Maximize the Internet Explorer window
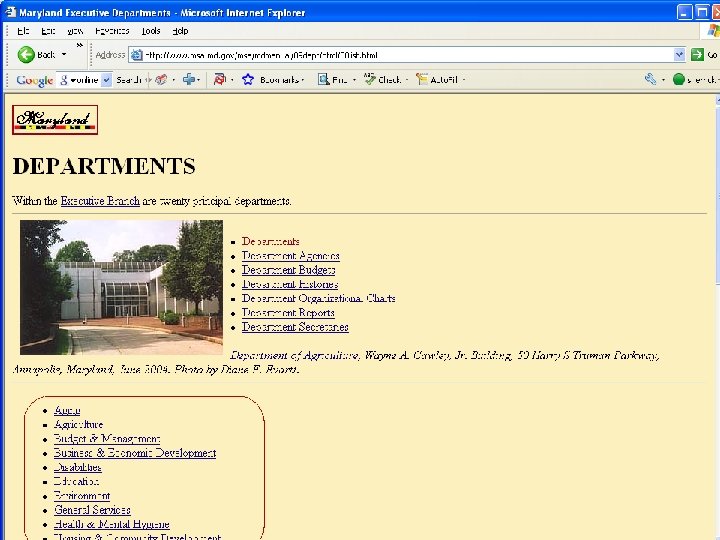 pos(702,12)
